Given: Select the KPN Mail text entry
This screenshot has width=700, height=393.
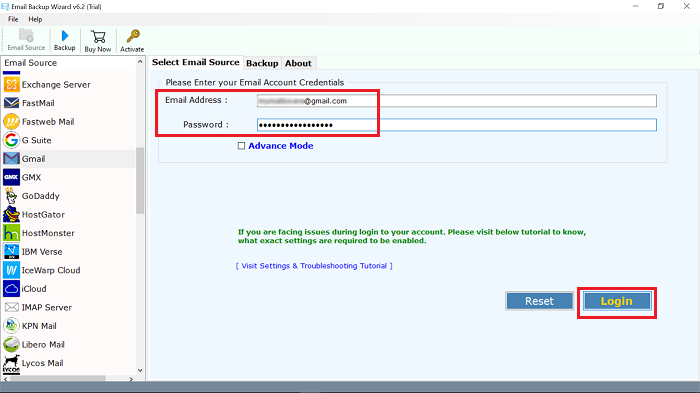Looking at the screenshot, I should coord(39,326).
